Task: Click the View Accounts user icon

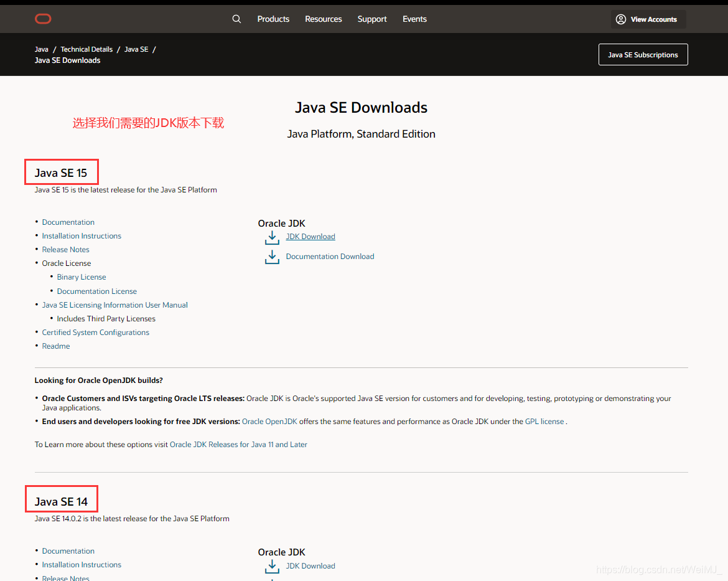Action: click(621, 19)
